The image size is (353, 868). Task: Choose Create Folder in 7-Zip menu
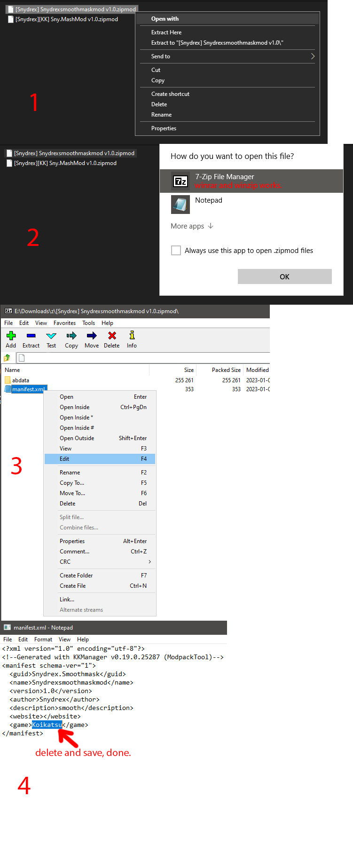100,576
